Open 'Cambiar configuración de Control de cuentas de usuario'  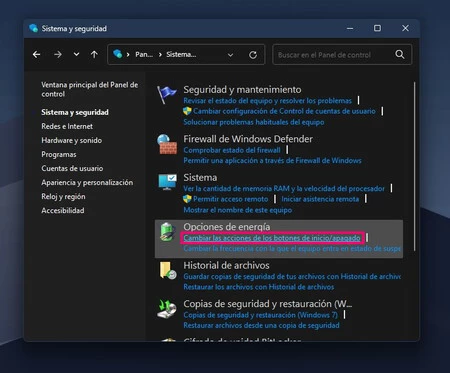[x=284, y=111]
